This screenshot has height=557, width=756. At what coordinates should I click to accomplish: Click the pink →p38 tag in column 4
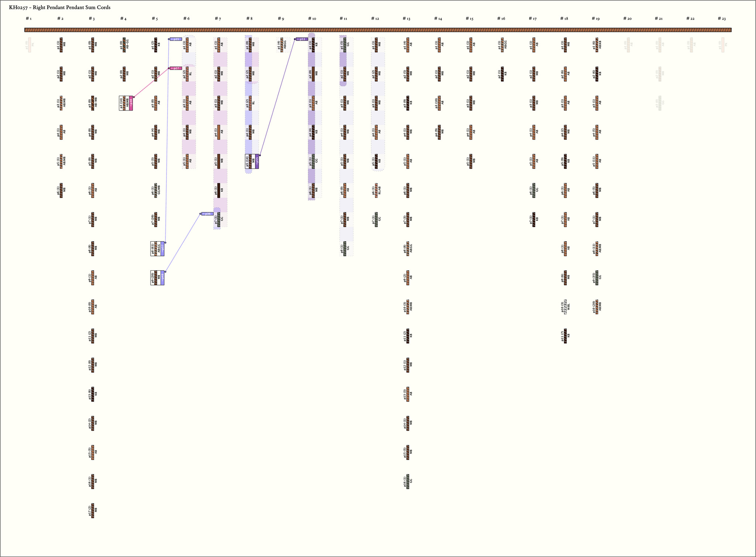131,103
